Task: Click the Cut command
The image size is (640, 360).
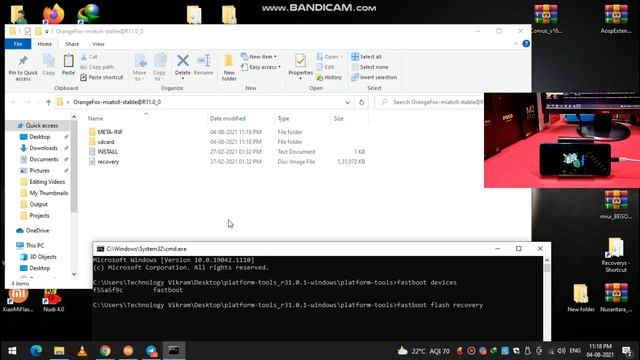Action: coord(89,57)
